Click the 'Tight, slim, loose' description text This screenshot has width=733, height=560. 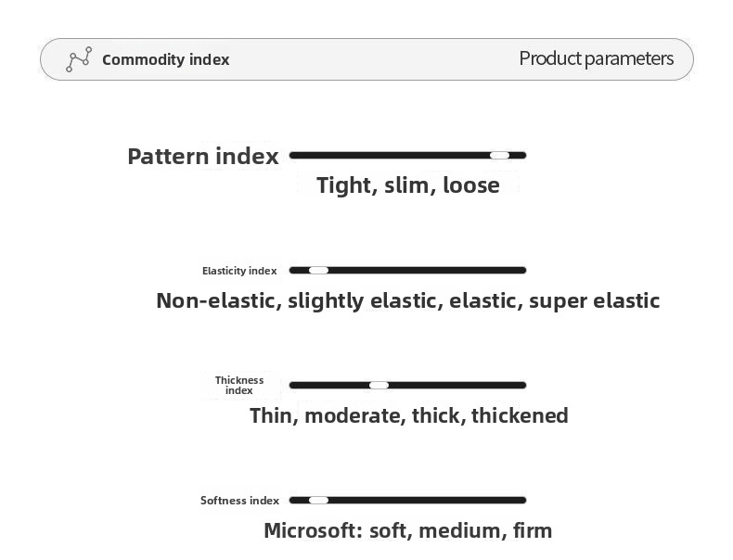pos(407,185)
